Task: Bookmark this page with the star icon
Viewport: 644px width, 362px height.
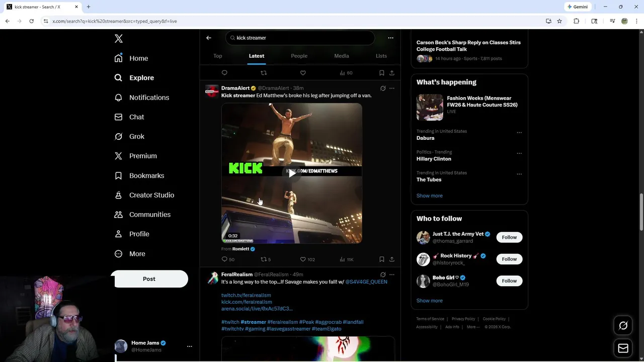Action: coord(559,21)
